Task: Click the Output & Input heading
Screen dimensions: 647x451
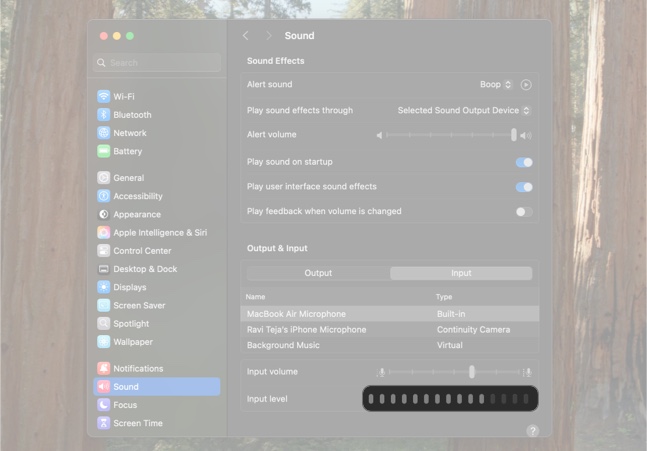Action: (x=277, y=248)
